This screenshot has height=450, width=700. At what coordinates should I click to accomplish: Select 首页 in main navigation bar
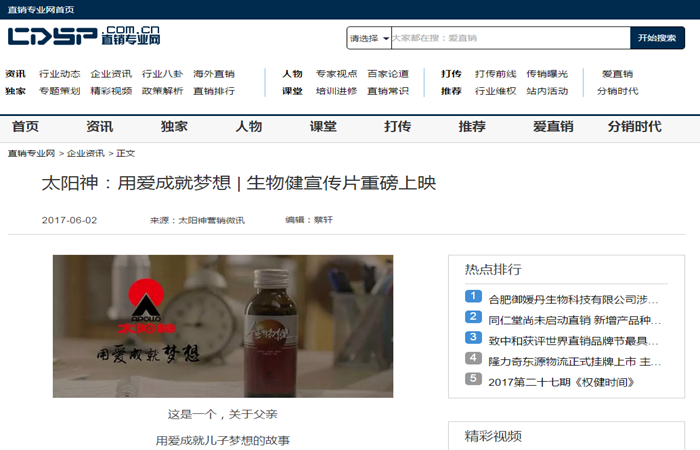click(x=25, y=127)
